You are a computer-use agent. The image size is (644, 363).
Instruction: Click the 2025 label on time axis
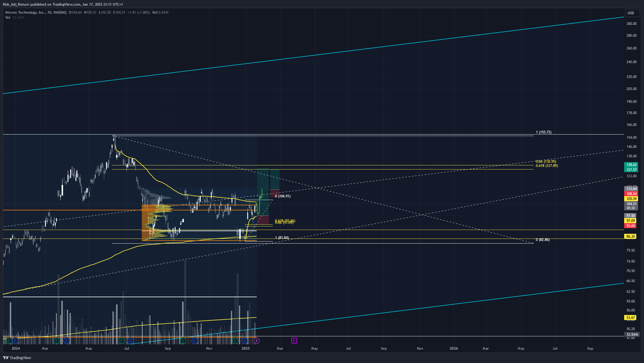(246, 348)
